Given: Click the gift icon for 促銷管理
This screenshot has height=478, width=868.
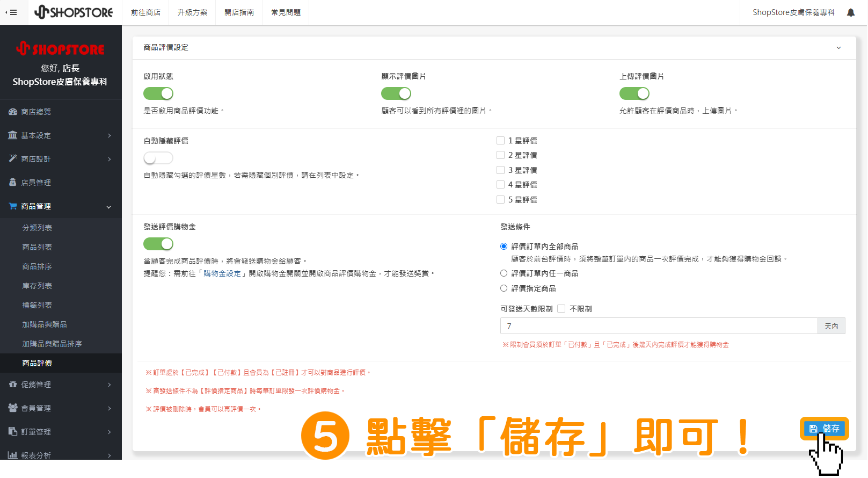Looking at the screenshot, I should pyautogui.click(x=13, y=385).
